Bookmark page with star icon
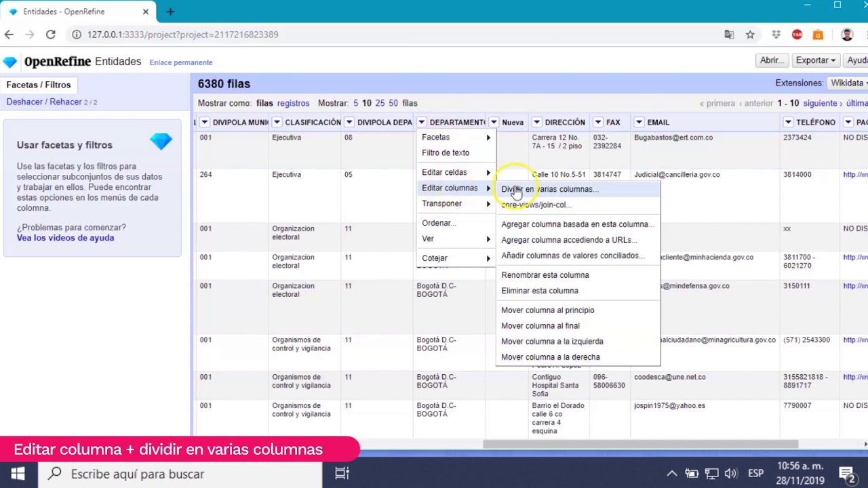Viewport: 868px width, 488px height. pos(750,35)
